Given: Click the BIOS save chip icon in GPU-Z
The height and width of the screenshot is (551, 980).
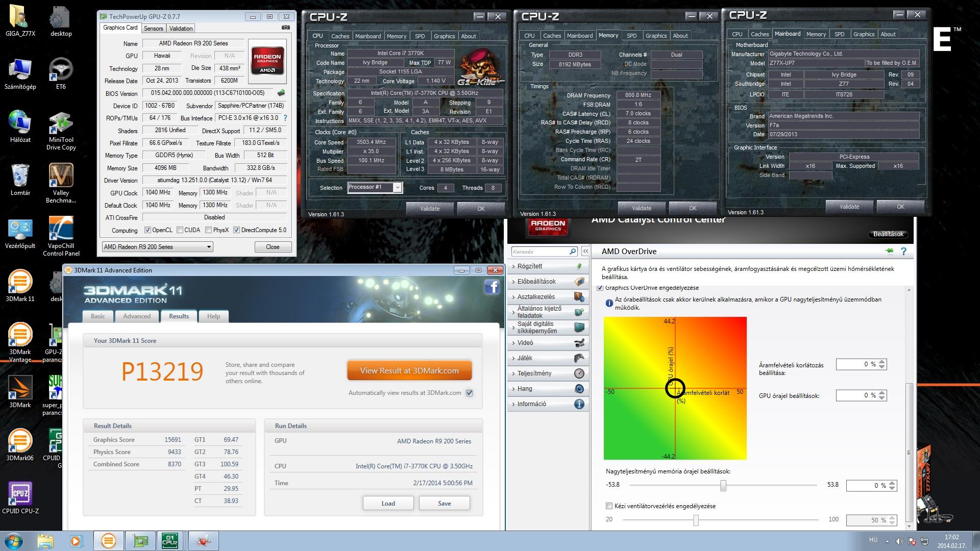Looking at the screenshot, I should click(281, 93).
